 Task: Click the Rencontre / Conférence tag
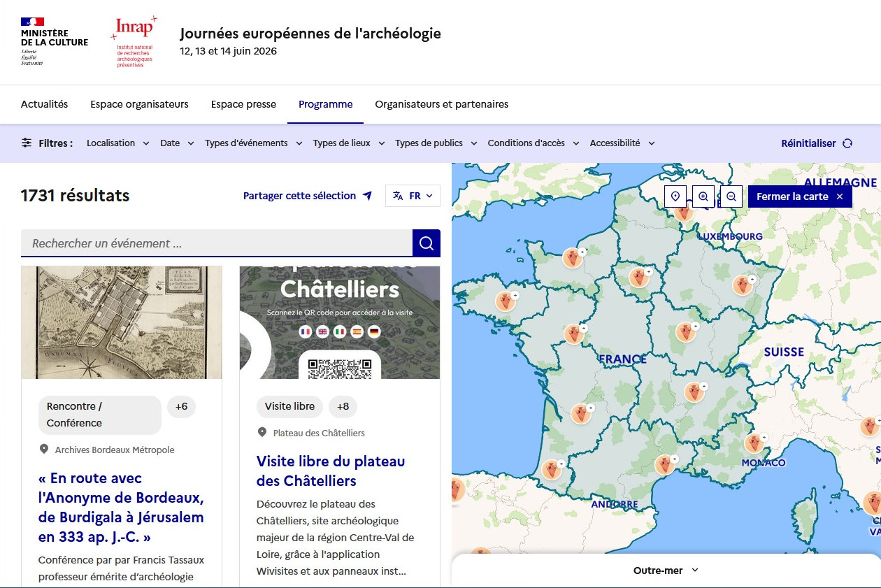point(100,415)
